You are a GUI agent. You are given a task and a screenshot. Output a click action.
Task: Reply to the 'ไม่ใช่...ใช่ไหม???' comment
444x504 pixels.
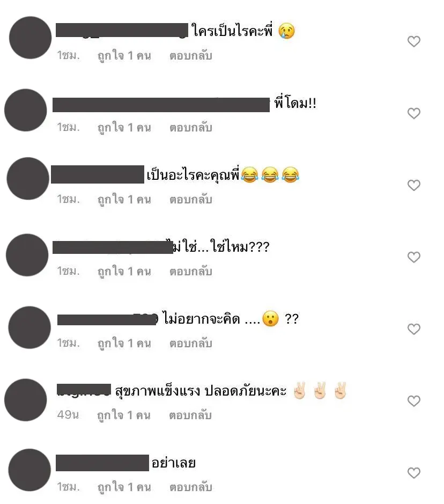(x=191, y=272)
